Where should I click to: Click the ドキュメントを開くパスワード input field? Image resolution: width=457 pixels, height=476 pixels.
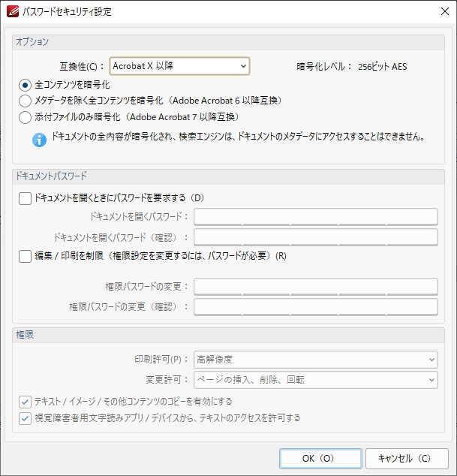[x=316, y=216]
